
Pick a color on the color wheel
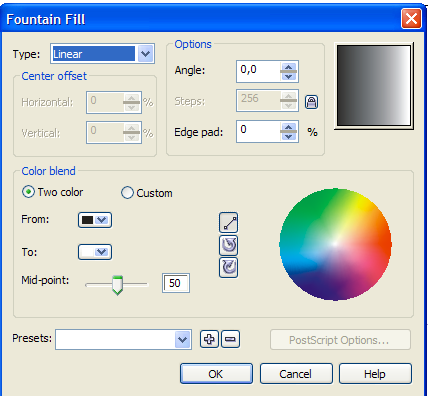click(x=335, y=244)
